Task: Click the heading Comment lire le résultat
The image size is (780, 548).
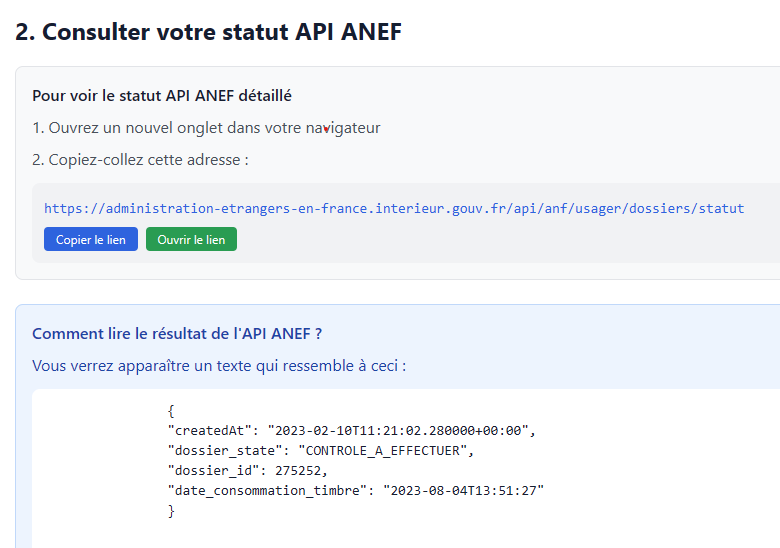Action: tap(177, 333)
